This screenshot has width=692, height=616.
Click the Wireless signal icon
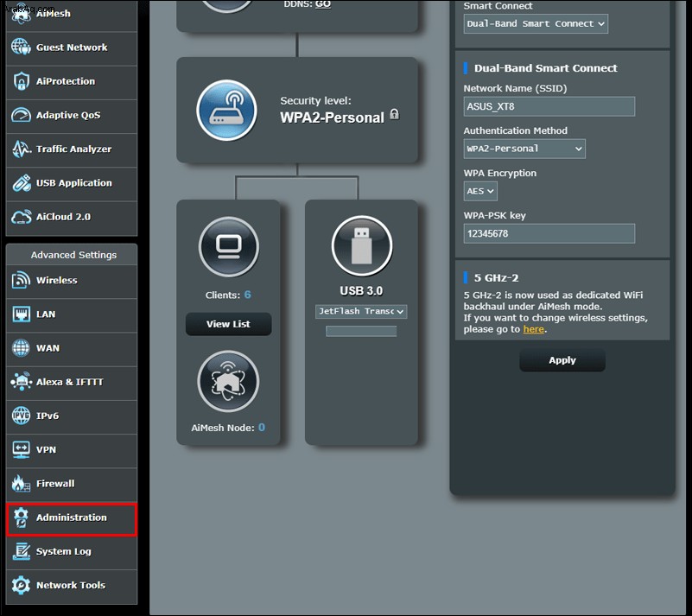pos(21,280)
